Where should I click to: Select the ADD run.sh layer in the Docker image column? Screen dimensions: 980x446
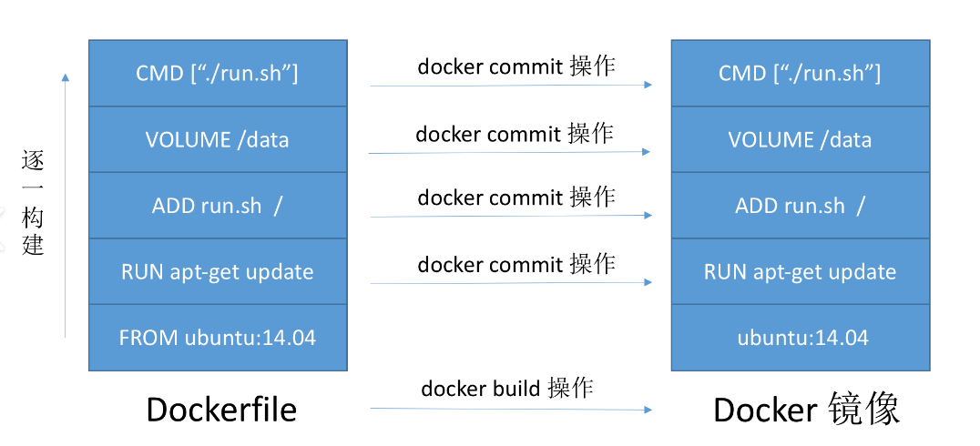[x=800, y=206]
